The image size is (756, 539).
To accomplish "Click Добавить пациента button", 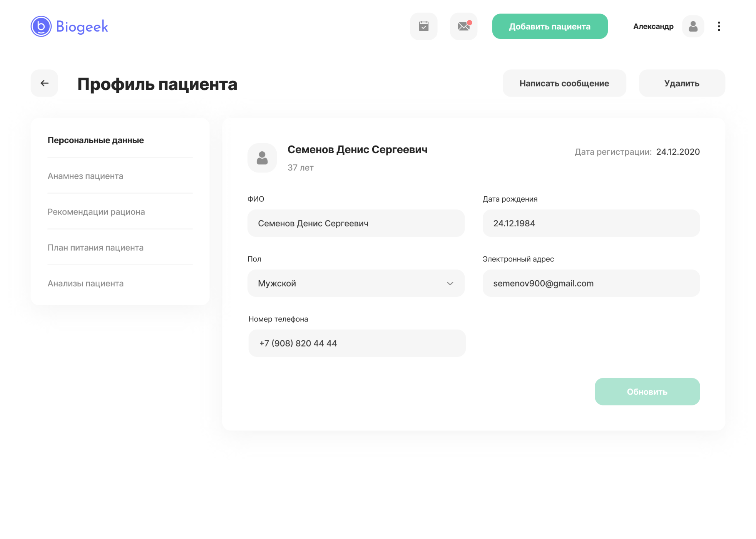I will coord(550,26).
